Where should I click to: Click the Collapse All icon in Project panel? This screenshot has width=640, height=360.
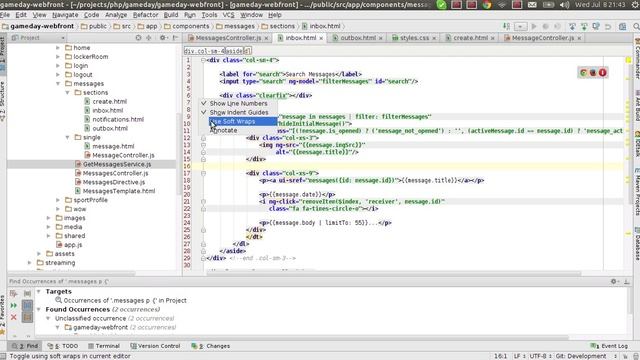149,38
